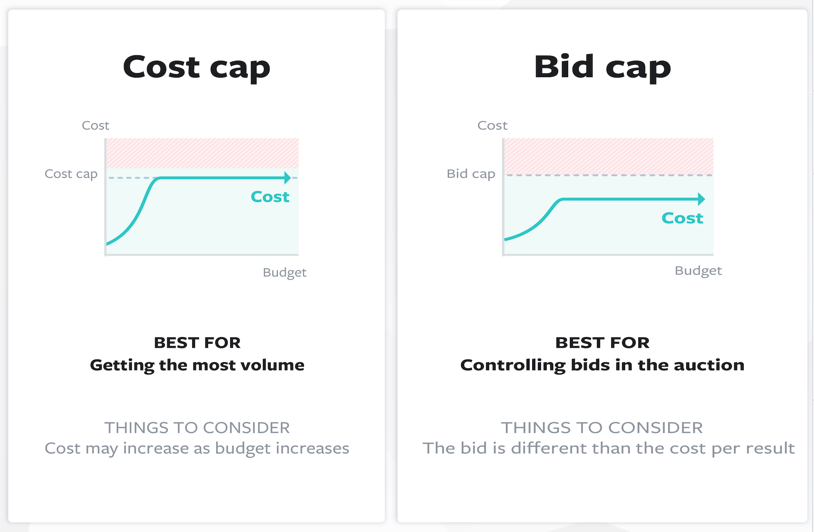Click the Budget axis label under Bid cap chart
The width and height of the screenshot is (814, 532).
pos(698,270)
